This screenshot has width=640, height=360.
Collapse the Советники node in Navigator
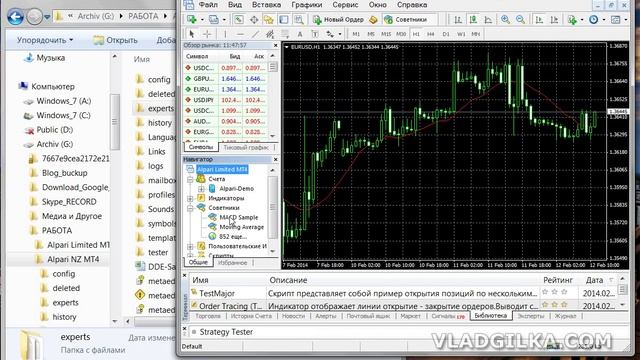click(x=190, y=208)
